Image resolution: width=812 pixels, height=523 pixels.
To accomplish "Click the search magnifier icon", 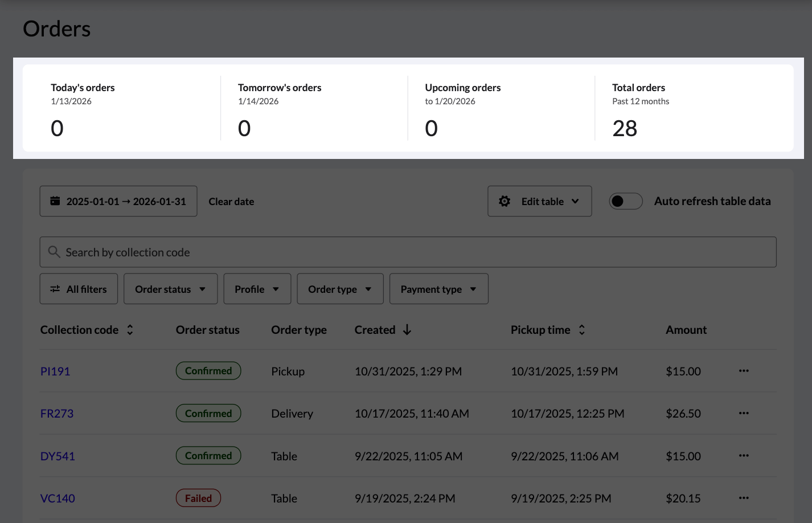I will click(54, 252).
